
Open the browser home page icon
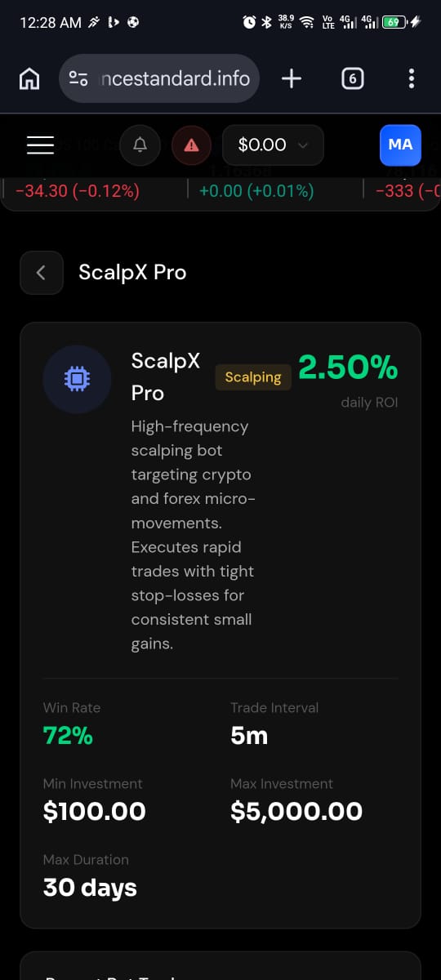point(29,78)
